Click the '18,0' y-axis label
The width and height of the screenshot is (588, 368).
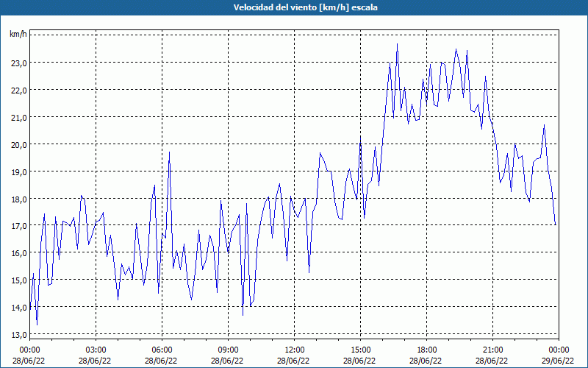tap(19, 199)
